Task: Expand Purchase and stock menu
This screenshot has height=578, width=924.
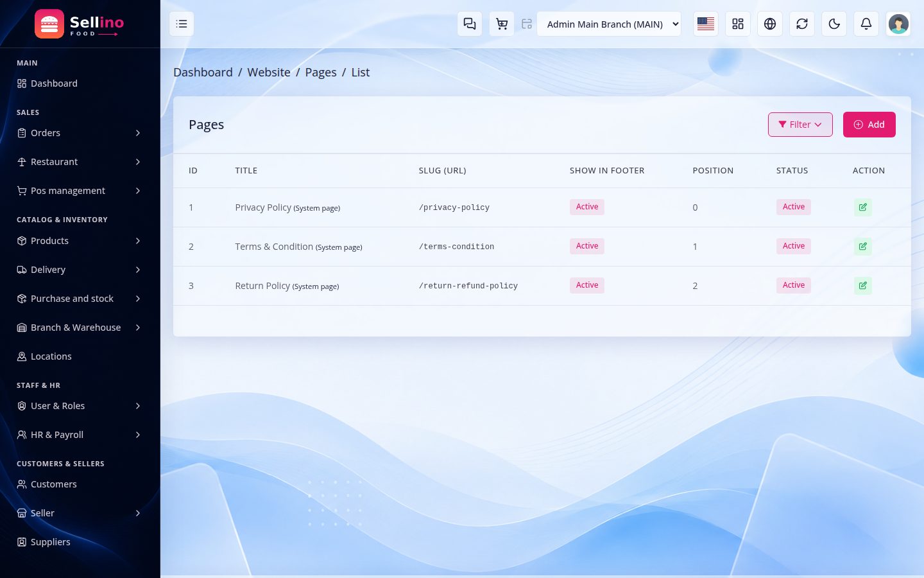Action: pyautogui.click(x=80, y=299)
